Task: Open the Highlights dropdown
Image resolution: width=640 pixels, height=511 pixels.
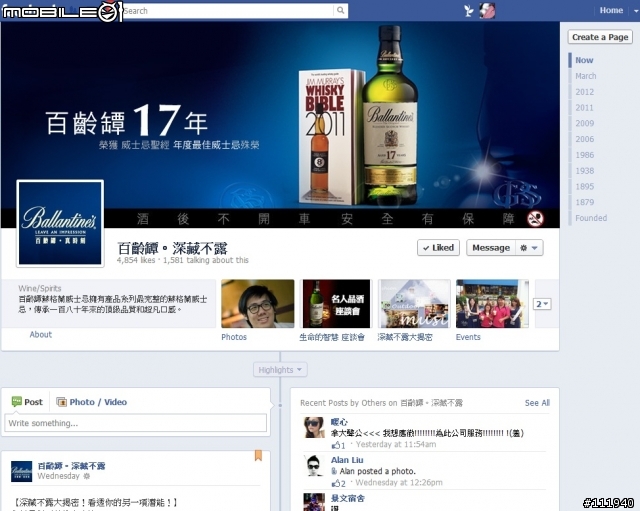Action: tap(280, 370)
